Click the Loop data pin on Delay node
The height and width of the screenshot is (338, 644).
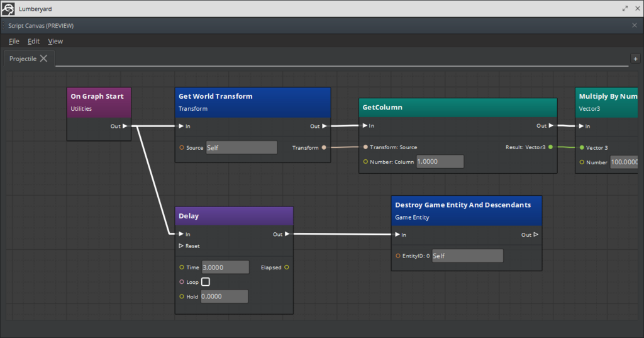182,282
